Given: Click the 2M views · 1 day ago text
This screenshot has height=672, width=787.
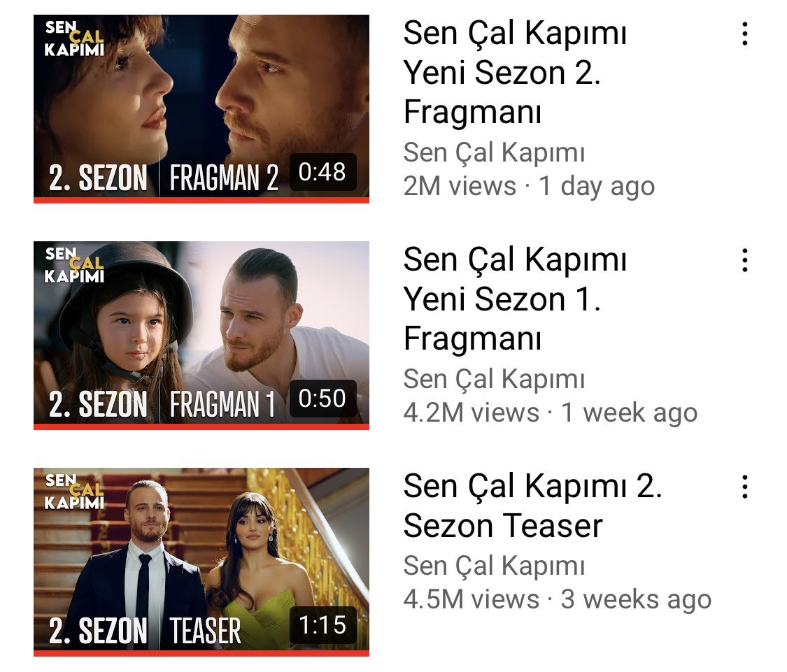Looking at the screenshot, I should 529,187.
